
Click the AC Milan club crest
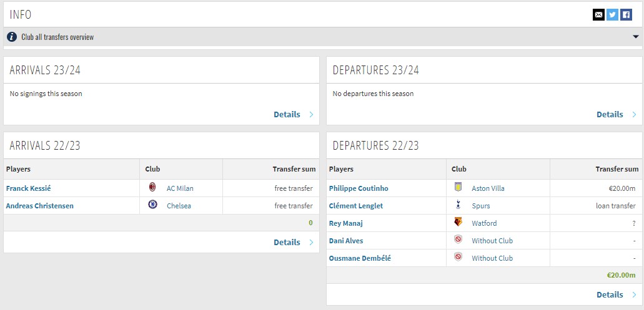pos(152,188)
